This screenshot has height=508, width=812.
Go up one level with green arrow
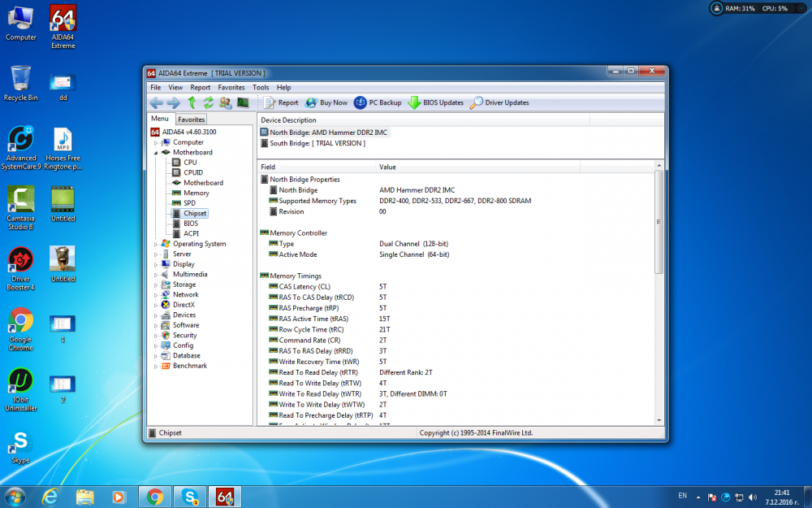click(x=192, y=102)
